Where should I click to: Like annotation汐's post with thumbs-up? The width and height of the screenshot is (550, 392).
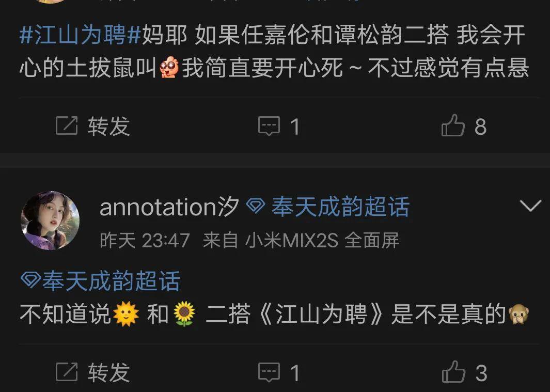[453, 372]
